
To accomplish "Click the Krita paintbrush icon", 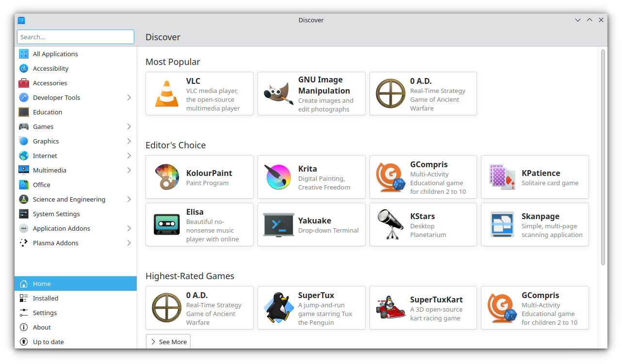I will point(278,177).
